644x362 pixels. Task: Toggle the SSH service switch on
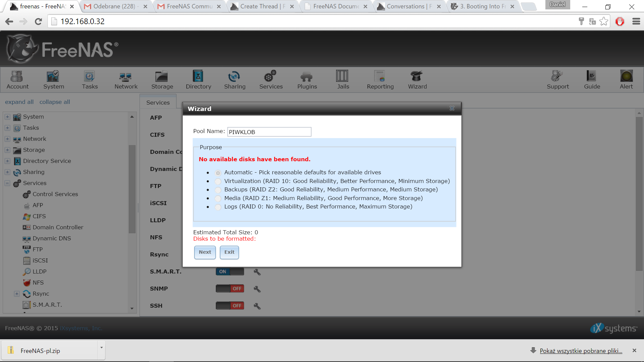(230, 306)
